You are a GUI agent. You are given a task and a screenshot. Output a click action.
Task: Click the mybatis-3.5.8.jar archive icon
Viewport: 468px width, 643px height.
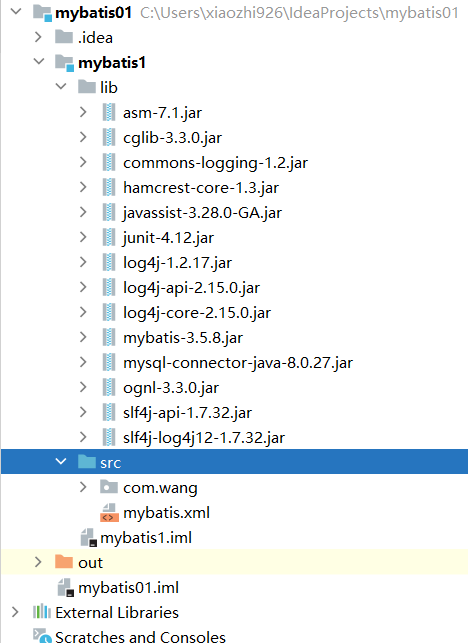(109, 337)
